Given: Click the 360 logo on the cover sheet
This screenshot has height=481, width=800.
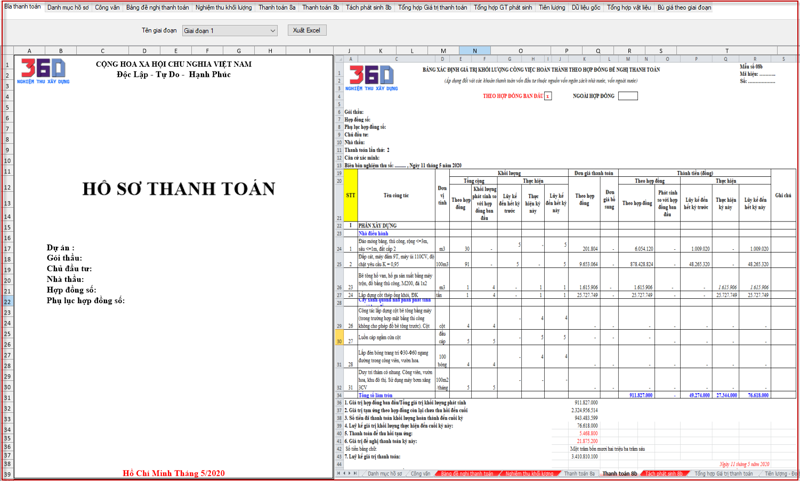Looking at the screenshot, I should [x=43, y=71].
